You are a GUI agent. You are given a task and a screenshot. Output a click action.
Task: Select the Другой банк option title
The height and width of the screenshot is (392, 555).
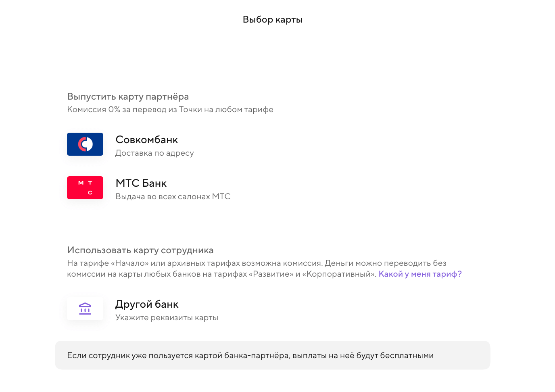[x=147, y=304]
